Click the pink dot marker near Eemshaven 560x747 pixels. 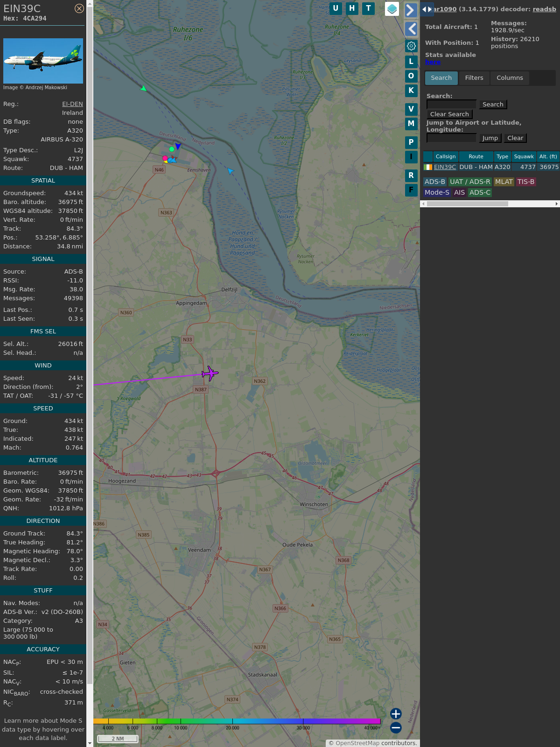click(x=165, y=158)
